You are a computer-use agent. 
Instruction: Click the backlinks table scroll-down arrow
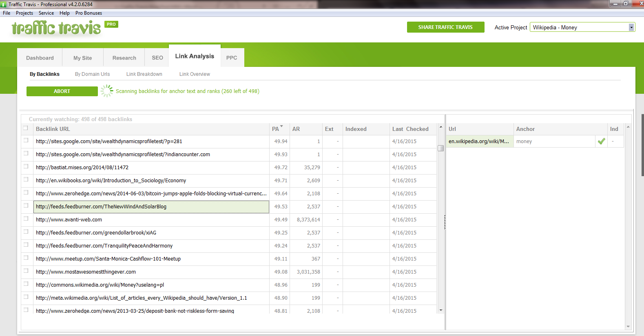tap(440, 310)
